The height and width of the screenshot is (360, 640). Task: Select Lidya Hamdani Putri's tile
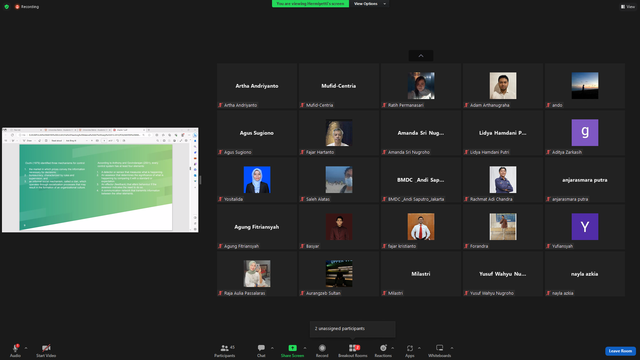tap(503, 133)
